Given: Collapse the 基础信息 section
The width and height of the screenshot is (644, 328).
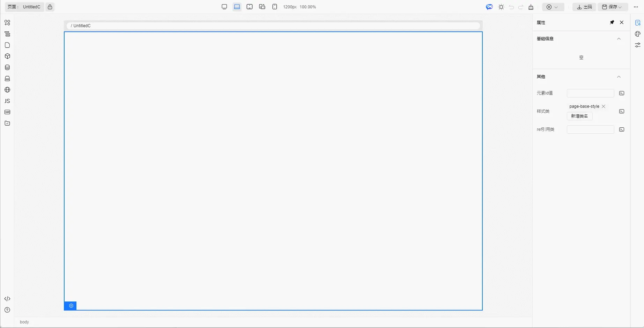Looking at the screenshot, I should pyautogui.click(x=619, y=39).
